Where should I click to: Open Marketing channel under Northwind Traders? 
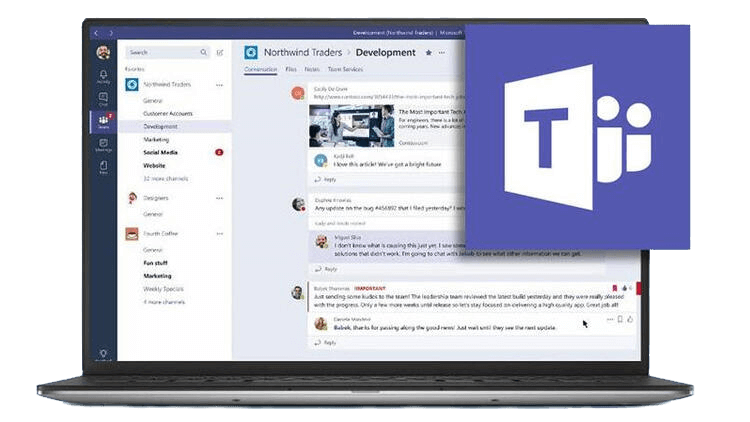click(x=156, y=140)
